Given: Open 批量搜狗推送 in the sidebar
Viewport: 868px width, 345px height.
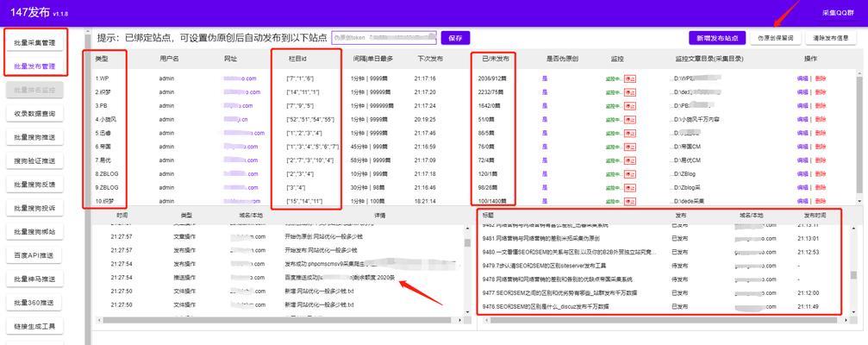Looking at the screenshot, I should click(x=34, y=137).
